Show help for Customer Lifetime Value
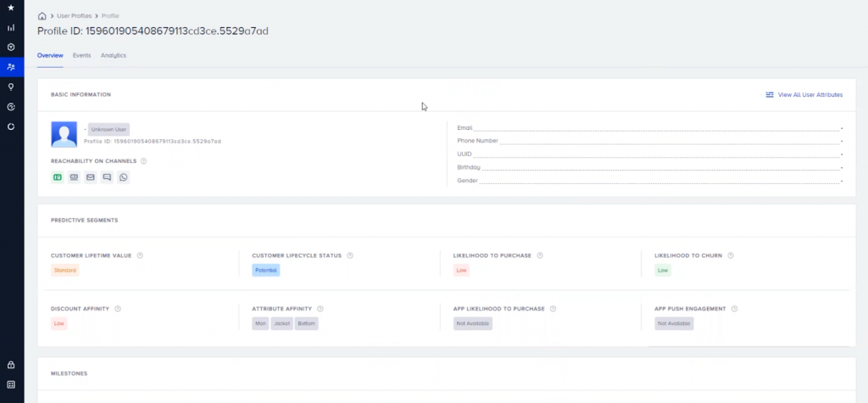 [140, 255]
